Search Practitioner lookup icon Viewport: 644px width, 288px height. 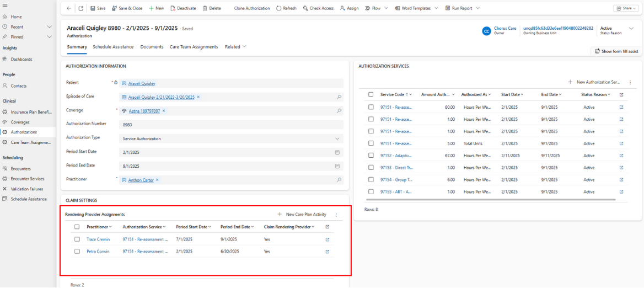339,180
